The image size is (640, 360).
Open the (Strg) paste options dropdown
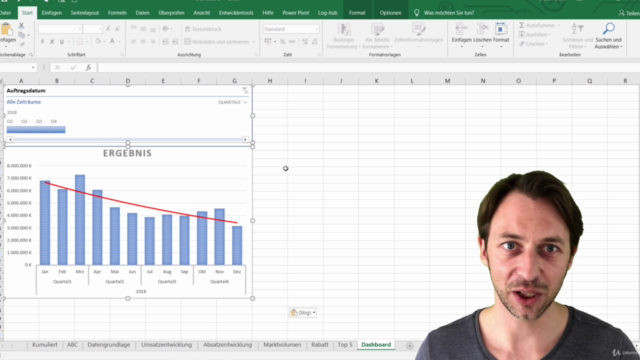click(314, 313)
